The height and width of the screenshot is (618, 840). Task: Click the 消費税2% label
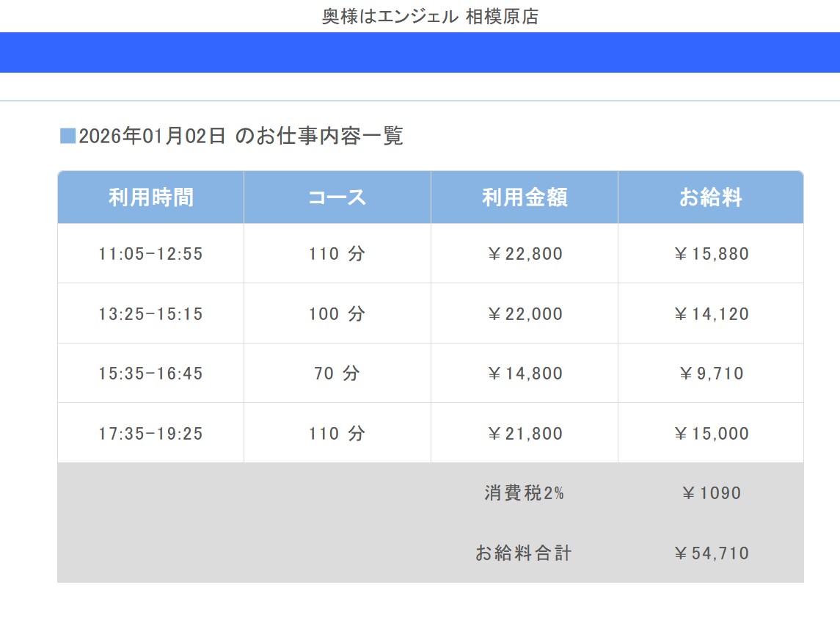[524, 493]
